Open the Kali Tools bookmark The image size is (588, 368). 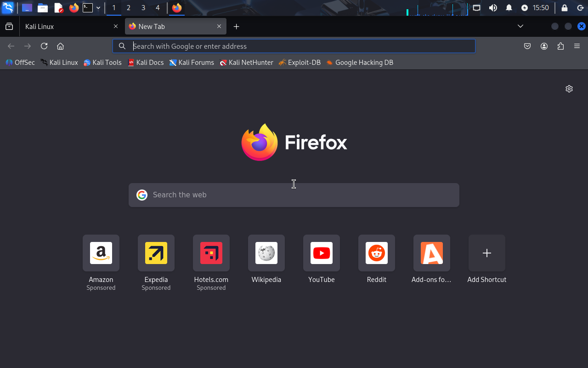[x=102, y=63]
